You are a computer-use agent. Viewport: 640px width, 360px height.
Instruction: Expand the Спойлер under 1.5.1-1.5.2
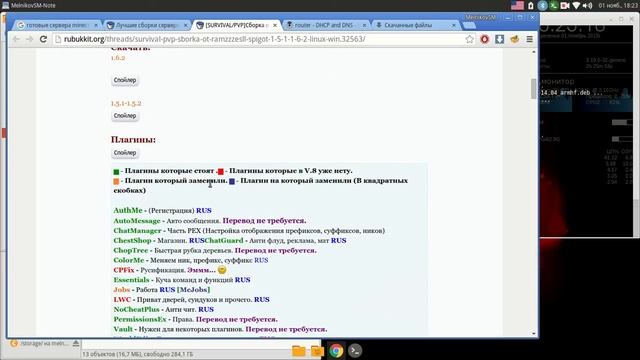125,116
